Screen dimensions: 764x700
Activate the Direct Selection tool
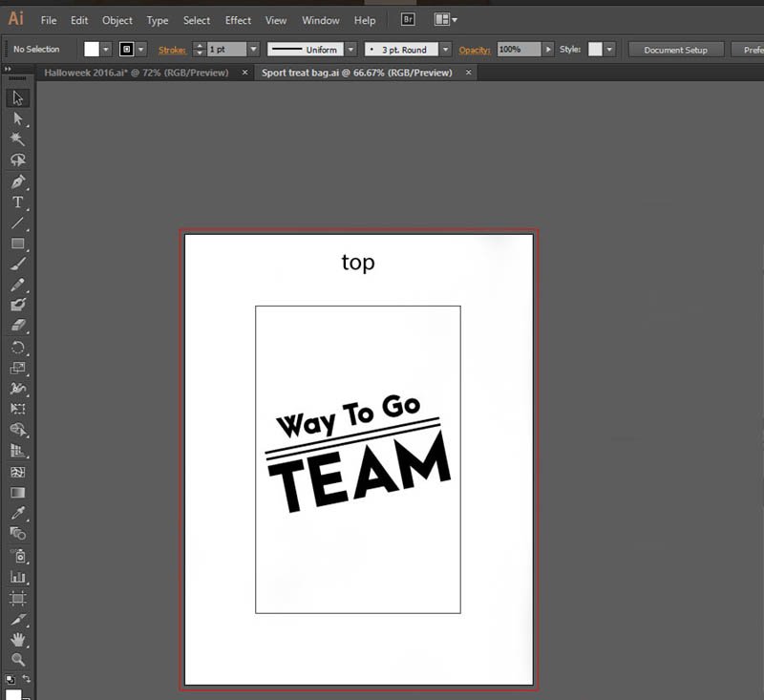17,118
